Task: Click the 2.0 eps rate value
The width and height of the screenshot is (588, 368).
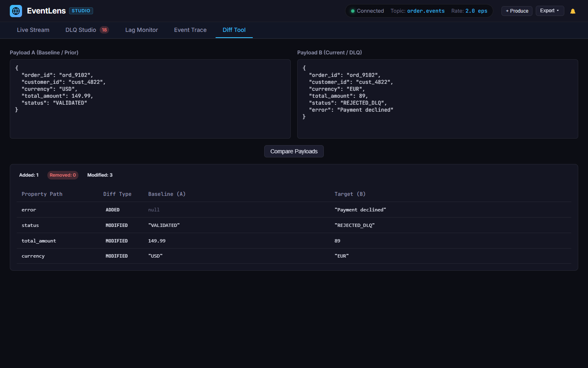Action: click(x=476, y=11)
